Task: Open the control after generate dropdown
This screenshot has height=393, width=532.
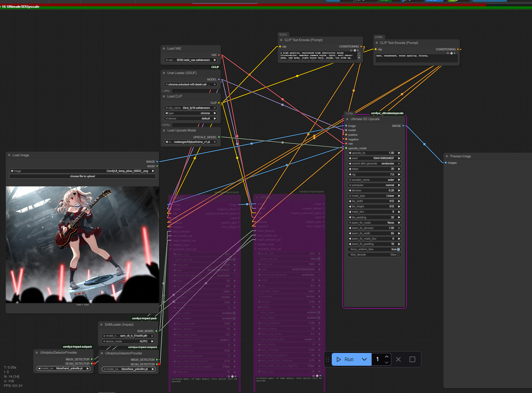Action: (375, 164)
